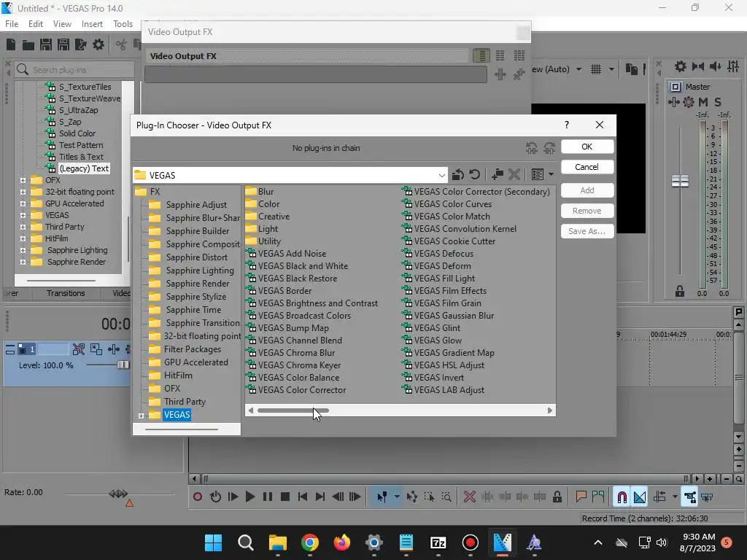Expand Third Party in plug-ins panel
The image size is (747, 560).
point(23,227)
